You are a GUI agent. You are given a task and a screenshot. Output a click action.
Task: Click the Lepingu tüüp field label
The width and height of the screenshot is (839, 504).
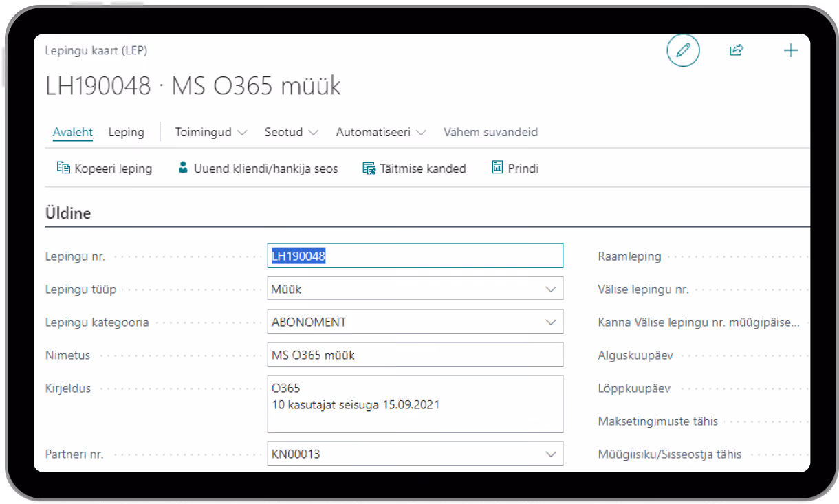pos(80,289)
